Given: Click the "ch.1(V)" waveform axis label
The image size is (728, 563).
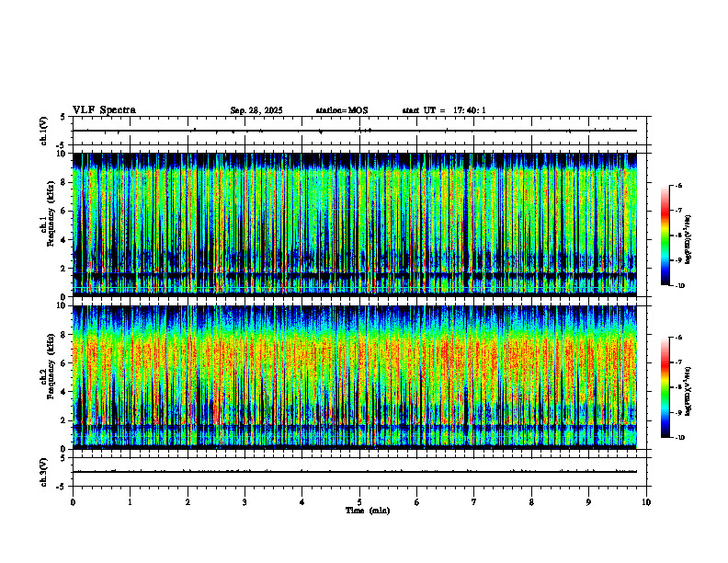Looking at the screenshot, I should click(x=44, y=131).
